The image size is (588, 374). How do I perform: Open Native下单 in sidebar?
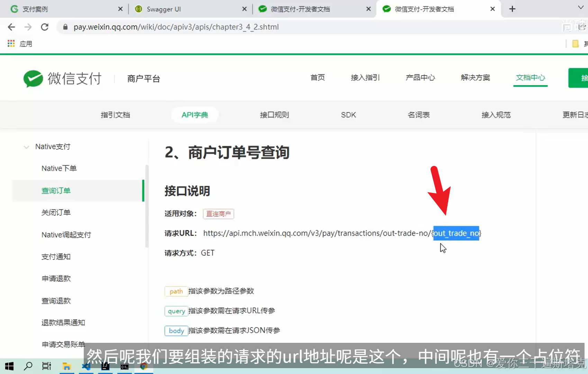59,168
